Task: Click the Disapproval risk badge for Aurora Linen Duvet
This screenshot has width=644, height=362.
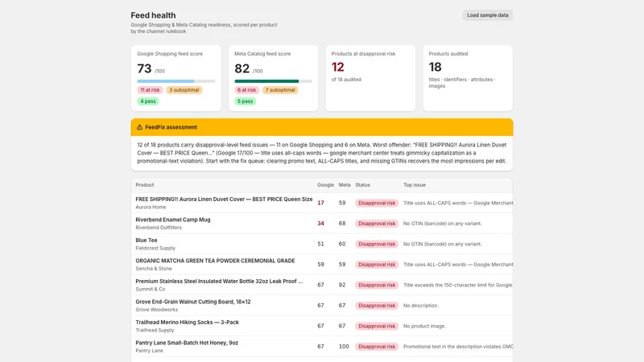Action: tap(377, 204)
